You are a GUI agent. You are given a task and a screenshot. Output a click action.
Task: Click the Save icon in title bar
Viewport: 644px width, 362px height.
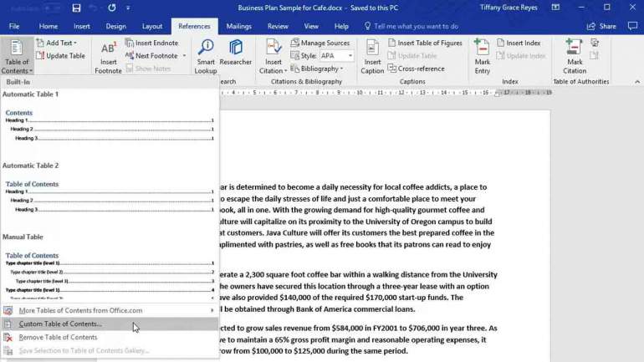76,8
